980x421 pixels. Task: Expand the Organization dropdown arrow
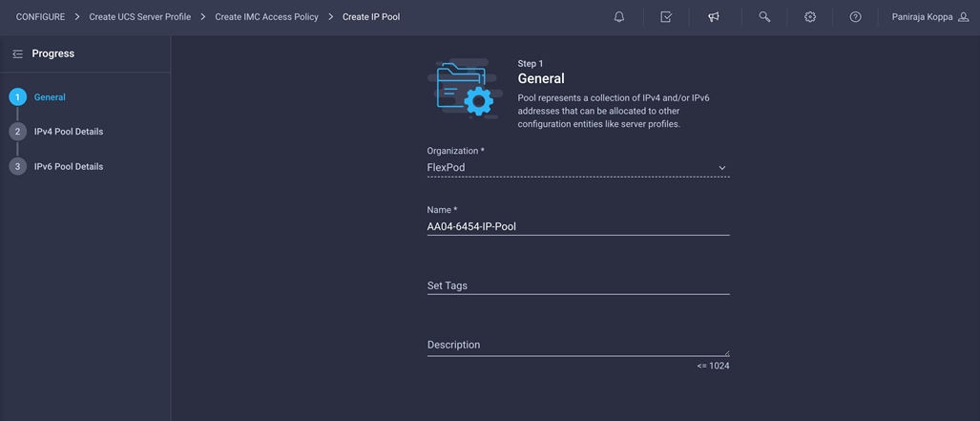point(721,168)
